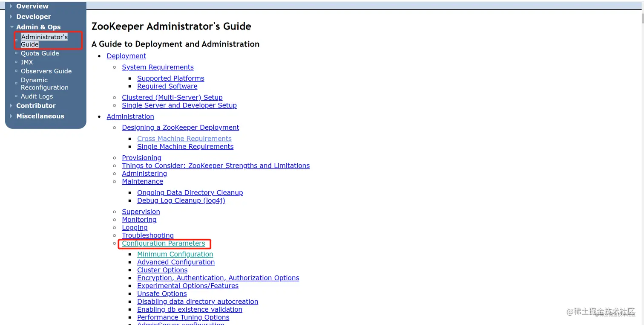Open Cluster Options link
The height and width of the screenshot is (325, 644).
click(x=162, y=270)
